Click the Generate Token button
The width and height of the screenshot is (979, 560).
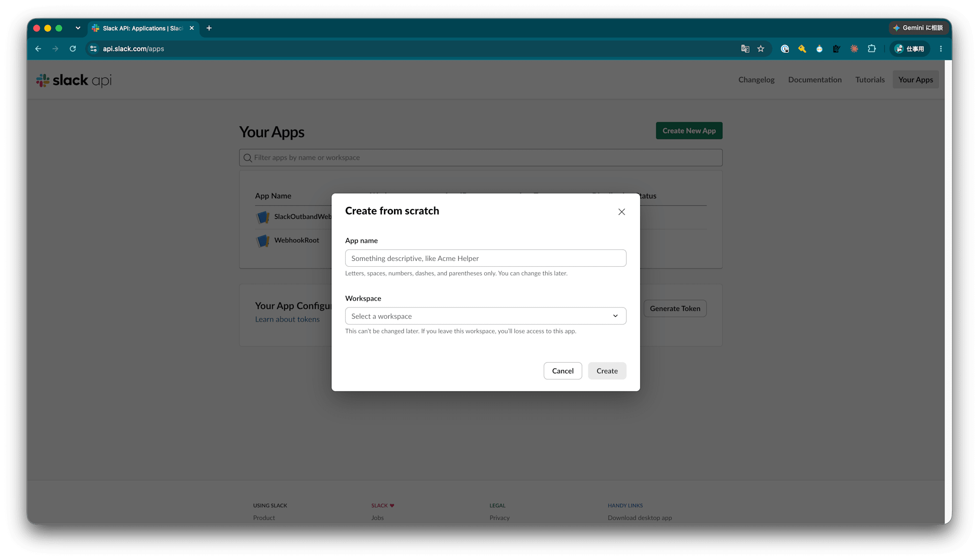pos(675,308)
